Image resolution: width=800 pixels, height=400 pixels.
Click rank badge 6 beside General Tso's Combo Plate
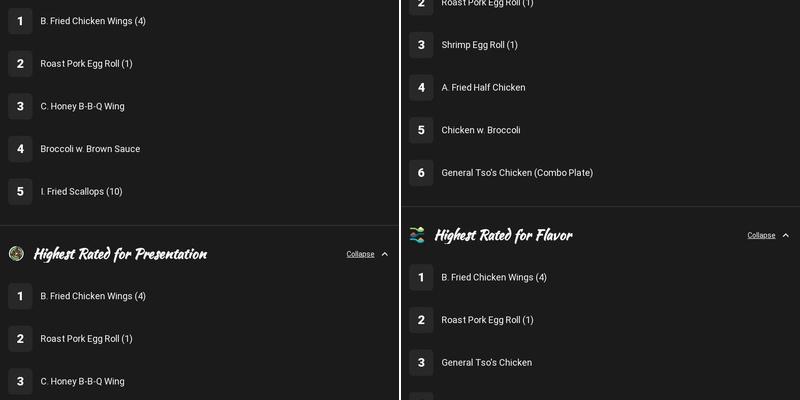pyautogui.click(x=421, y=173)
